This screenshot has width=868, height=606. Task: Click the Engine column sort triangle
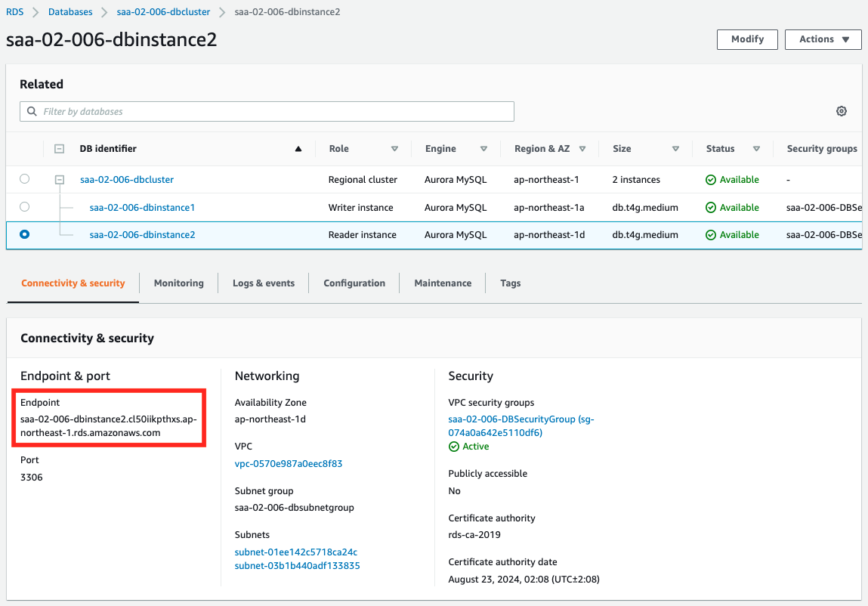tap(483, 149)
